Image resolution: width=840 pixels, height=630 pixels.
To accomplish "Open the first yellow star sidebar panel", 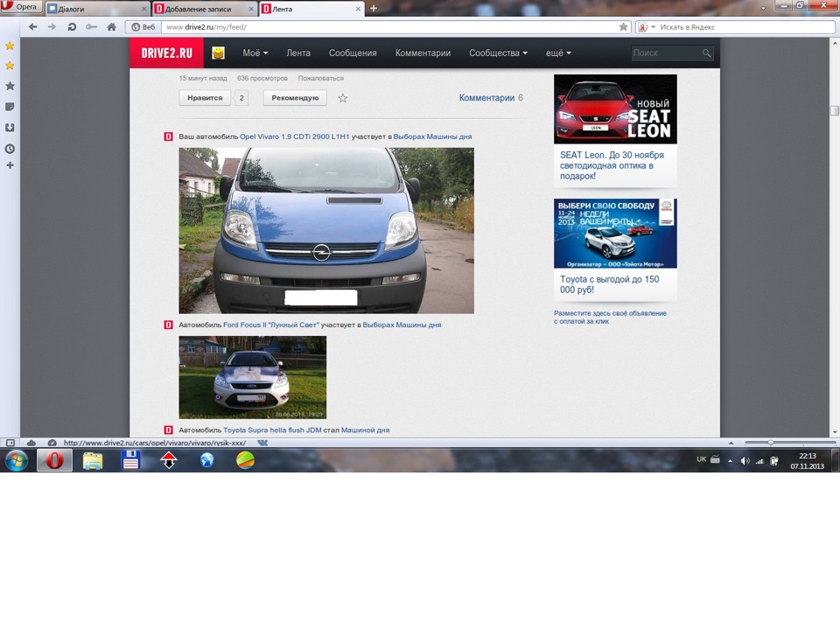I will click(10, 46).
